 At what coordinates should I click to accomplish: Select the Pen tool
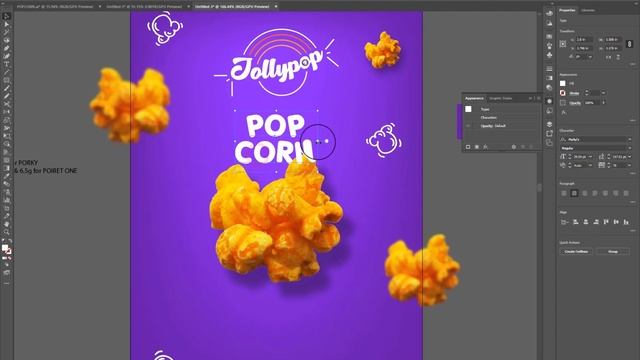7,49
